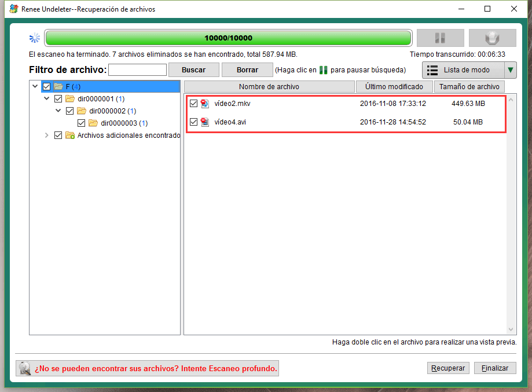Screen dimensions: 532x392
Task: Sort by Último modificado column
Action: [x=394, y=86]
